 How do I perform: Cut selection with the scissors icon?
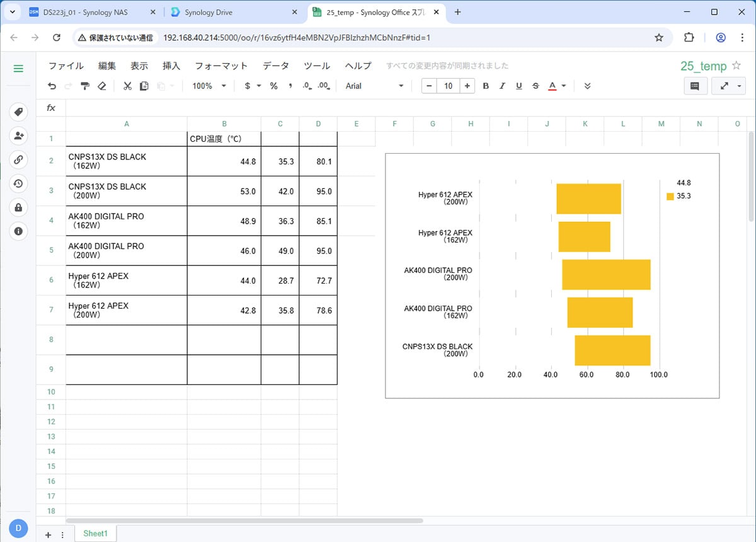[x=127, y=86]
